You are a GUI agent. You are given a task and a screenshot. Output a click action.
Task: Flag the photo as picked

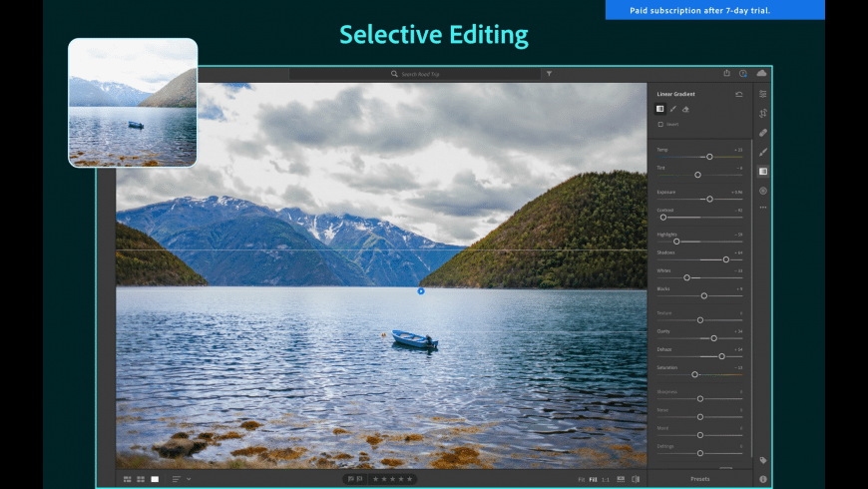[x=351, y=479]
